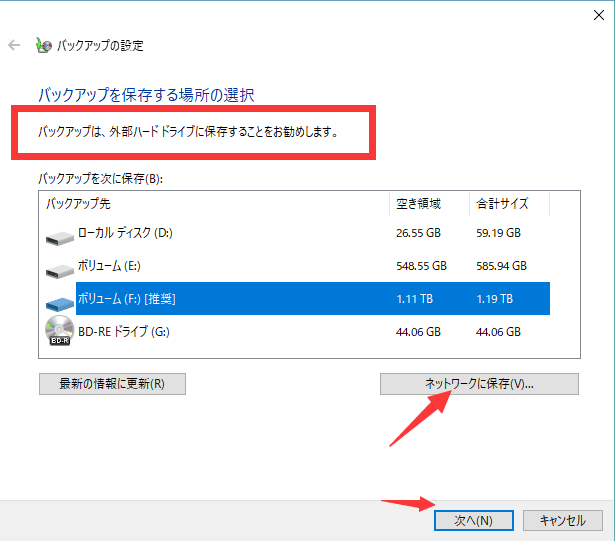
Task: Select row ボリューム (F:) [推奨]
Action: pos(297,299)
